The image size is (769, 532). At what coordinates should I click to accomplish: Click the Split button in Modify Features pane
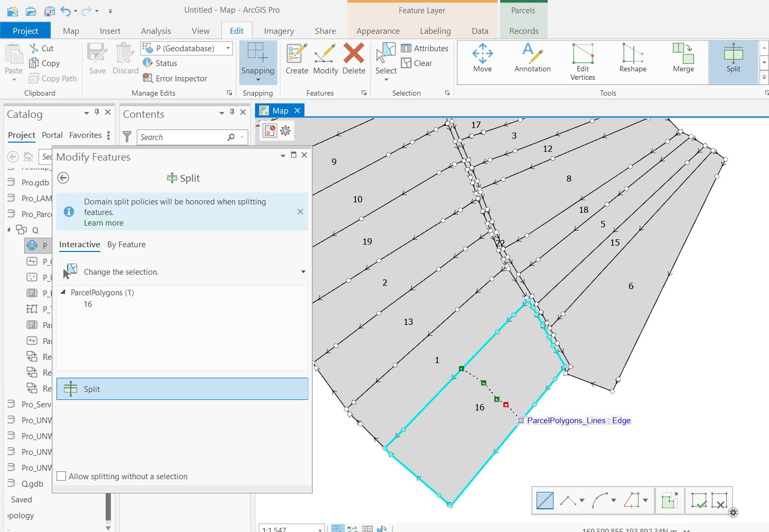click(182, 389)
